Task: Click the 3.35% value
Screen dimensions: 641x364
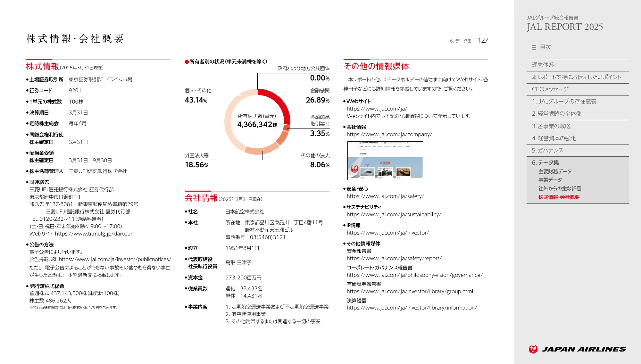Action: (x=320, y=134)
